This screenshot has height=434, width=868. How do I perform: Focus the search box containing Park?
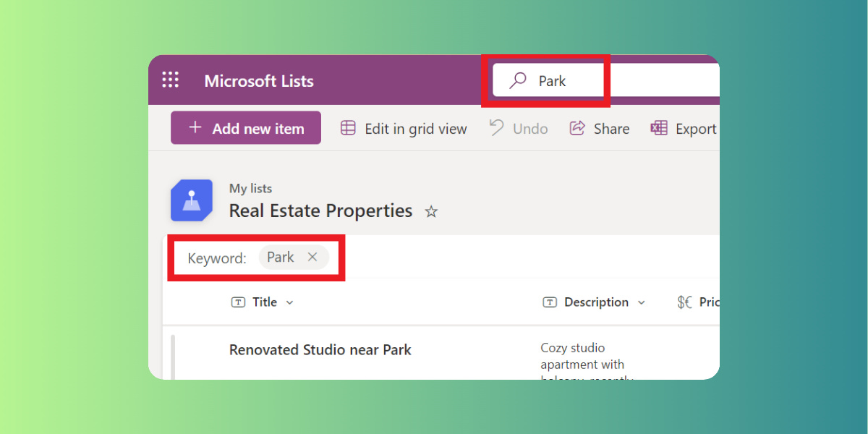606,80
